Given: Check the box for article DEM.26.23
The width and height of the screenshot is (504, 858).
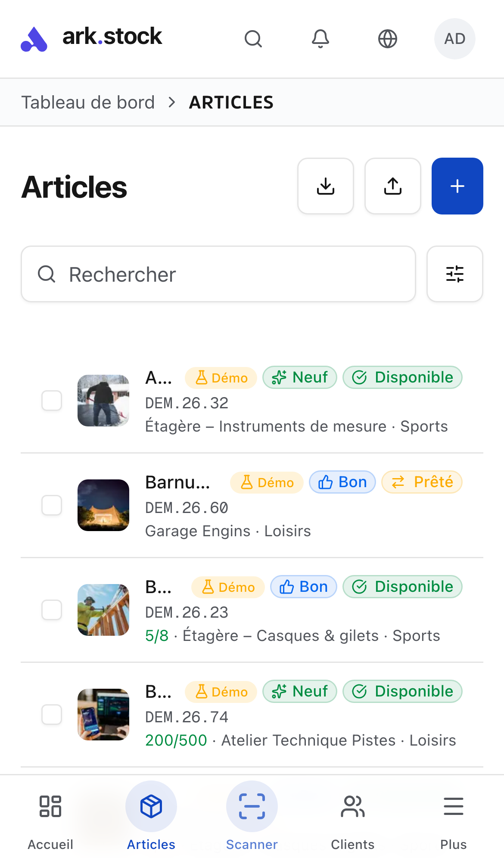Looking at the screenshot, I should tap(52, 610).
